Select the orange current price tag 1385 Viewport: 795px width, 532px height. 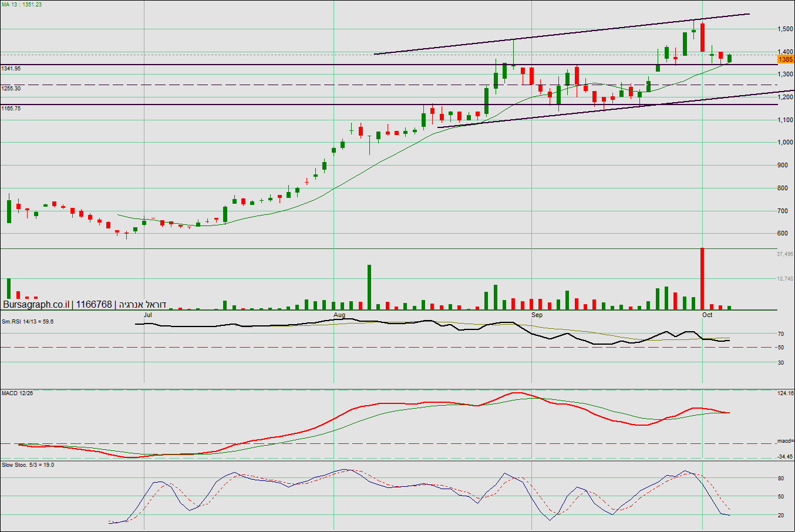pyautogui.click(x=785, y=59)
